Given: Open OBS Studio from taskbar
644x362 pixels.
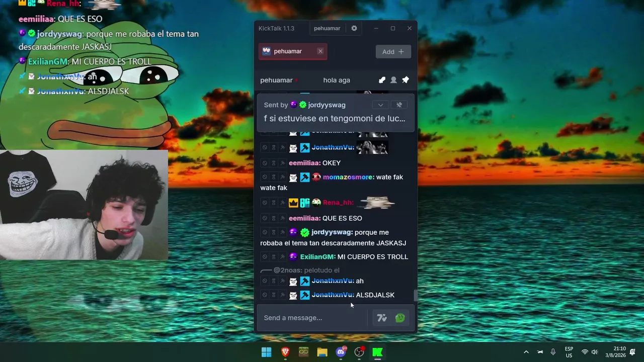Looking at the screenshot, I should [359, 352].
